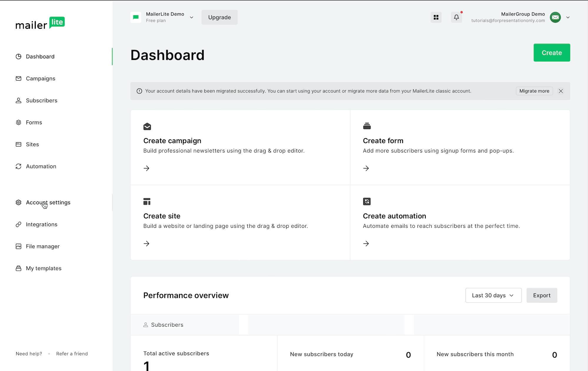Open the apps grid icon

pos(436,17)
